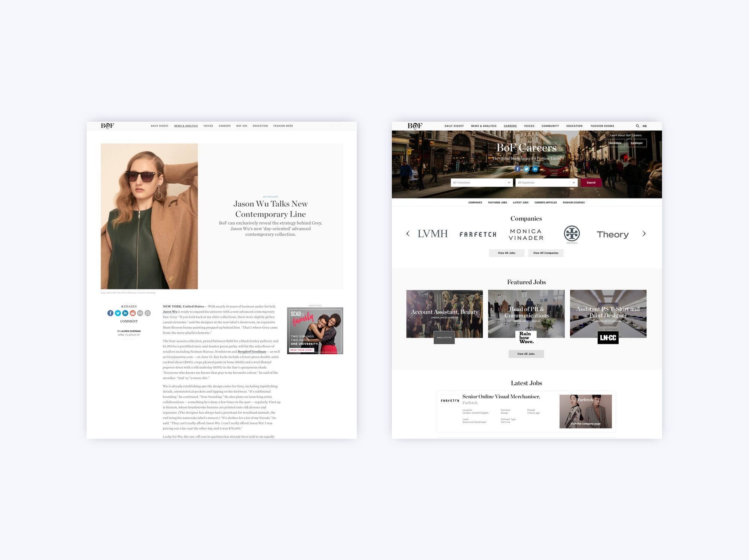Click LinkedIn icon in BoF Careers banner
The image size is (749, 560).
tap(535, 169)
